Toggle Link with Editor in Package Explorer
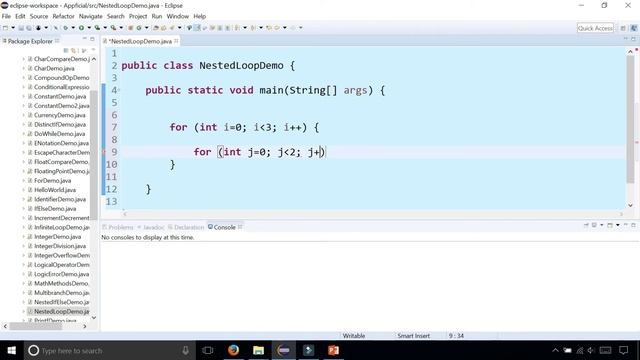The image size is (640, 360). coord(74,50)
